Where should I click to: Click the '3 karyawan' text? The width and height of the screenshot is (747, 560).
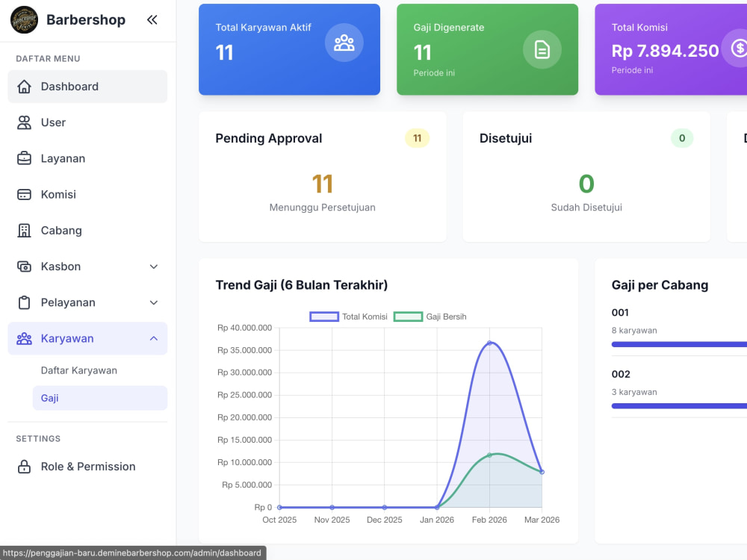click(x=634, y=392)
